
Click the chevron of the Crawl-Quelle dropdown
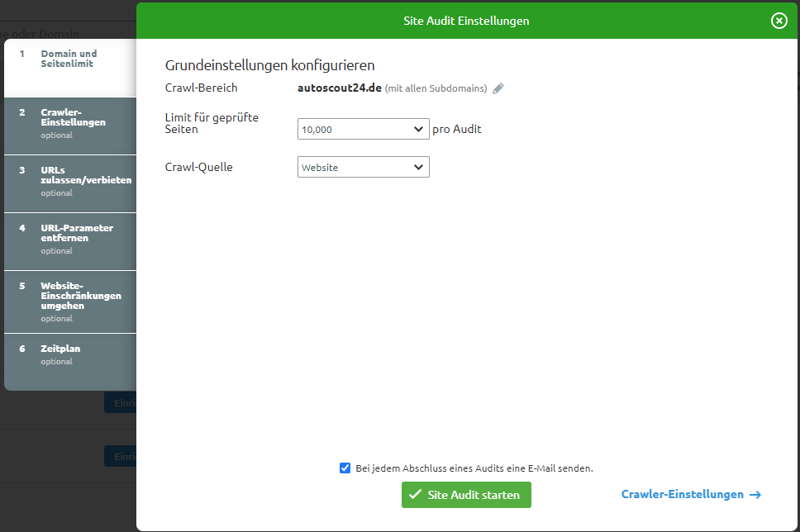pos(420,166)
